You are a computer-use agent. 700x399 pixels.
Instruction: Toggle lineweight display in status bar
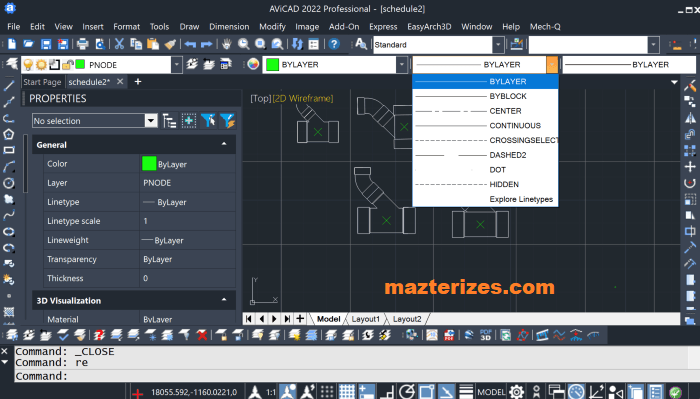tap(466, 392)
